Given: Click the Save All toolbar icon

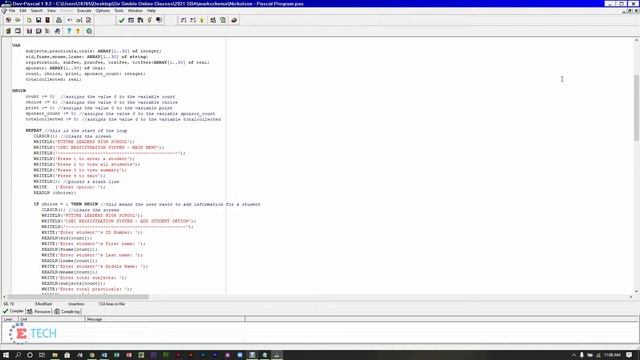Looking at the screenshot, I should pos(47,20).
